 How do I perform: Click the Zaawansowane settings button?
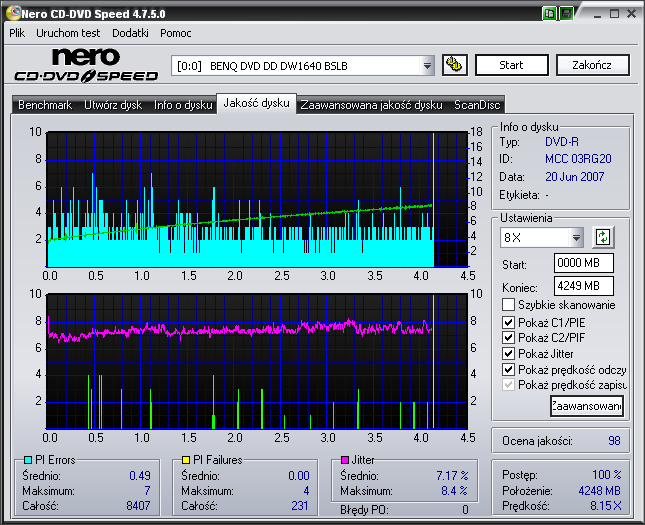[587, 406]
